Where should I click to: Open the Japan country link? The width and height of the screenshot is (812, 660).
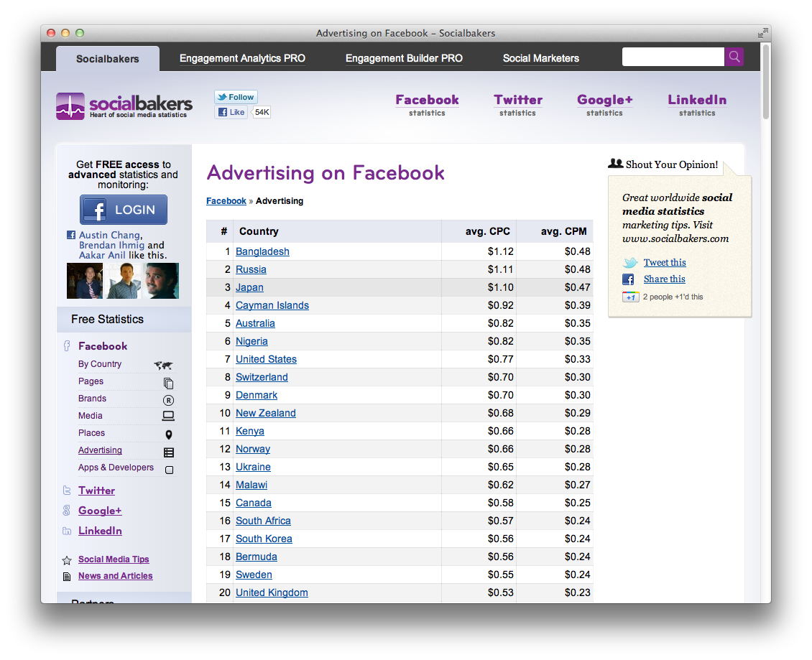click(249, 287)
